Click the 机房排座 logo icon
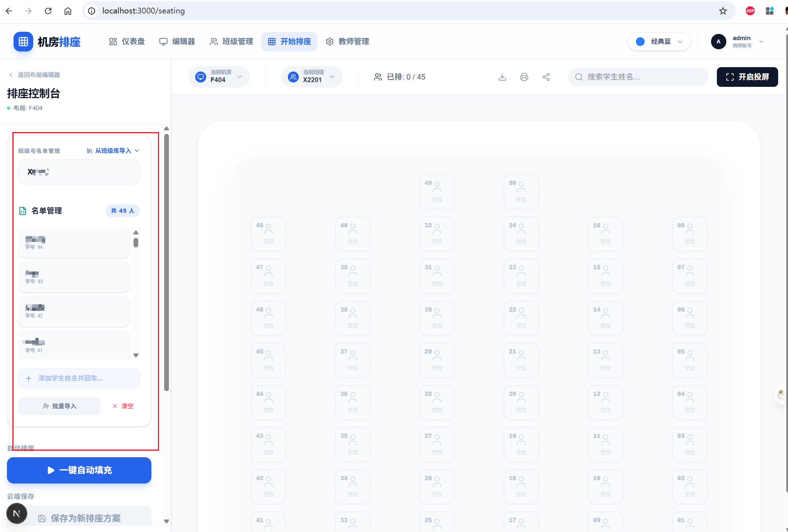The height and width of the screenshot is (532, 788). pos(23,42)
